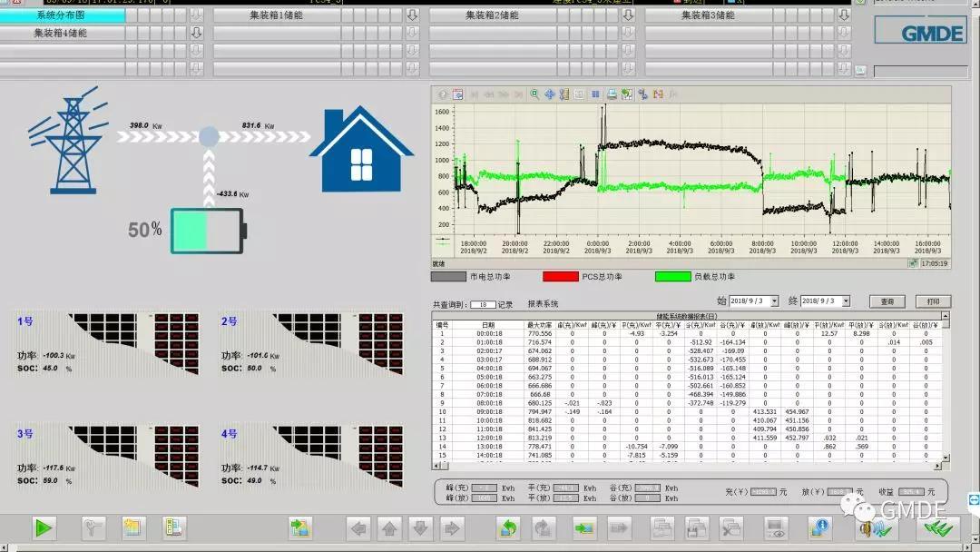This screenshot has height=552, width=980.
Task: Click the zoom magnifier icon in chart toolbar
Action: 534,94
